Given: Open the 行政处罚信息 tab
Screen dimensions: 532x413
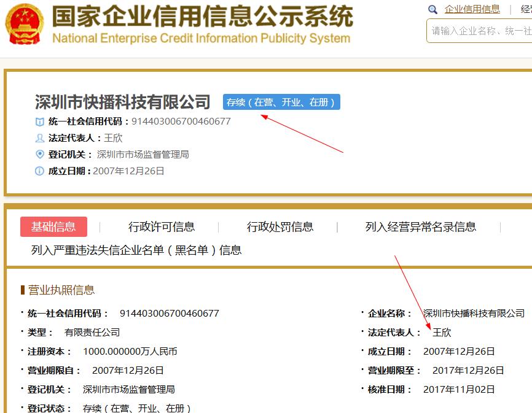Looking at the screenshot, I should click(x=280, y=226).
